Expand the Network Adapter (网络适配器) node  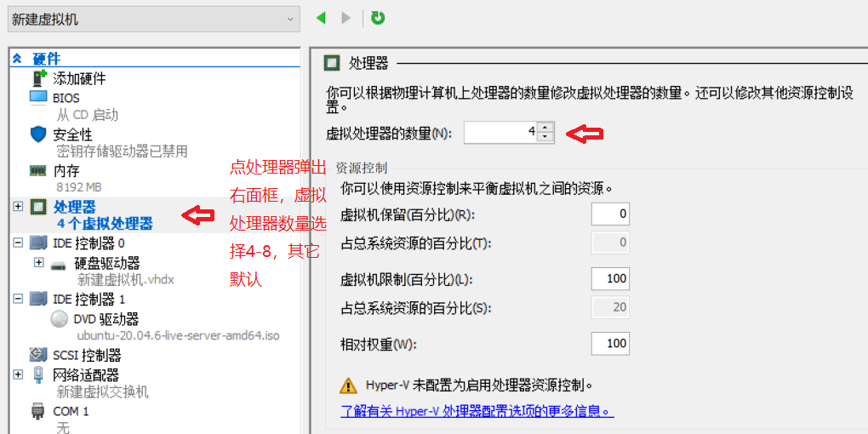(18, 374)
